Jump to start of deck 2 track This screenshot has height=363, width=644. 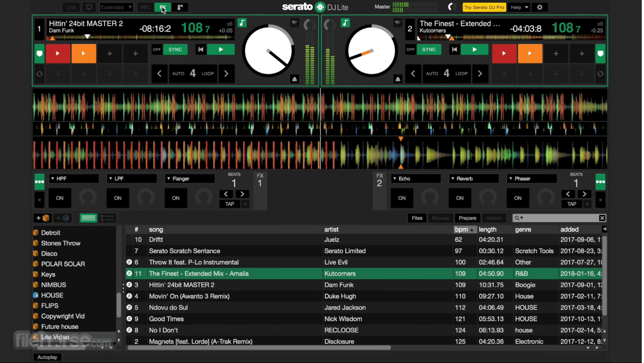click(454, 50)
